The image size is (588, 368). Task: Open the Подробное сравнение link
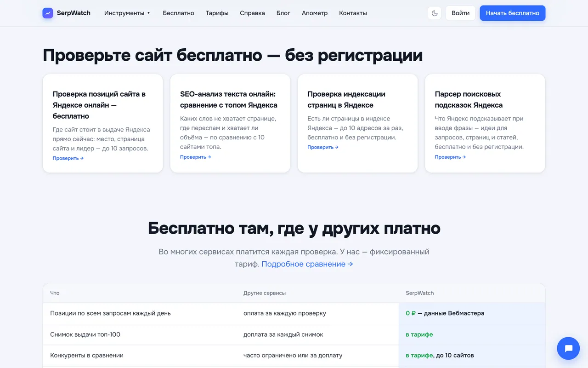pos(307,264)
